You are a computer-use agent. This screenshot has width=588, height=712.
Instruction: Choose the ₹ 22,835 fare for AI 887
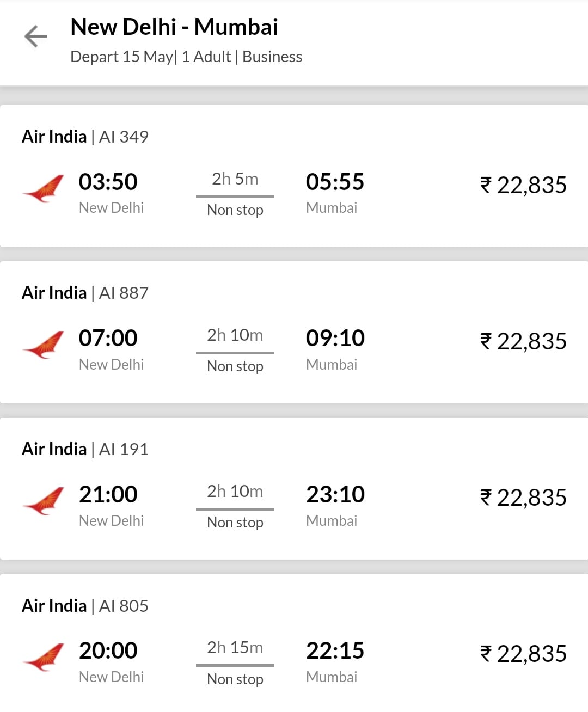(523, 341)
